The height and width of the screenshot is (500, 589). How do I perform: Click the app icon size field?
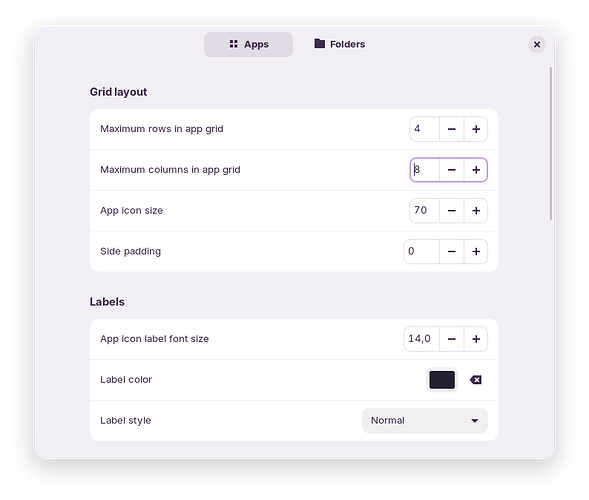[424, 211]
